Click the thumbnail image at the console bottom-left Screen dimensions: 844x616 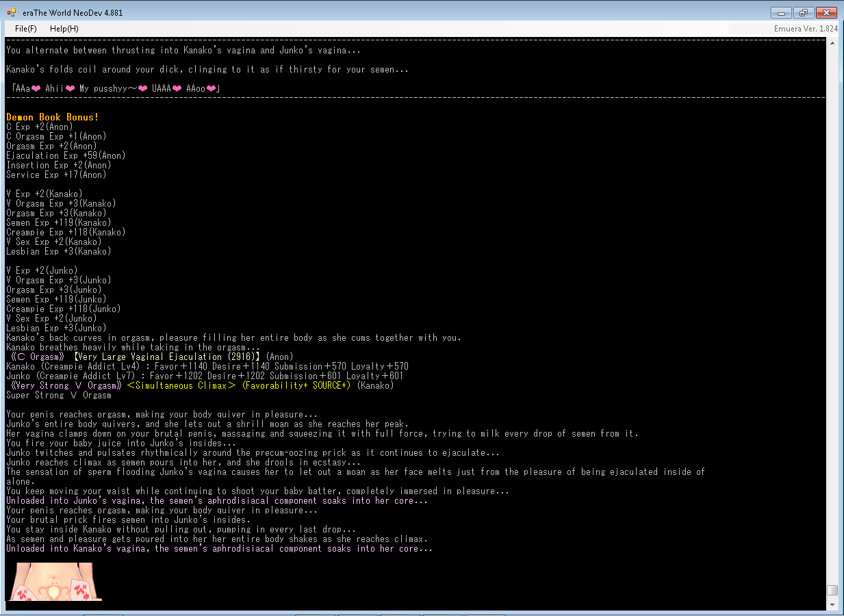pyautogui.click(x=53, y=581)
